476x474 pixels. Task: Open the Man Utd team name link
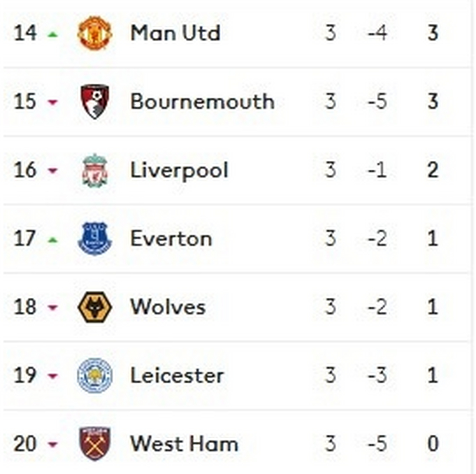(176, 33)
